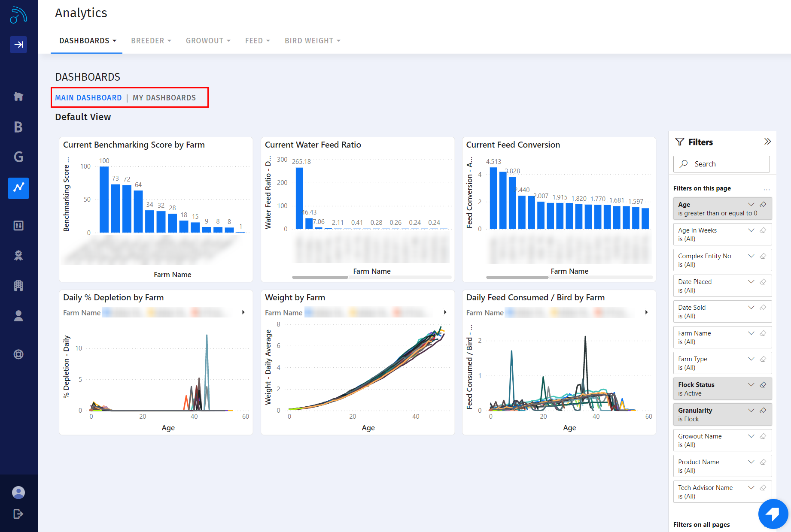791x532 pixels.
Task: Click the app logo in the sidebar
Action: pyautogui.click(x=18, y=15)
